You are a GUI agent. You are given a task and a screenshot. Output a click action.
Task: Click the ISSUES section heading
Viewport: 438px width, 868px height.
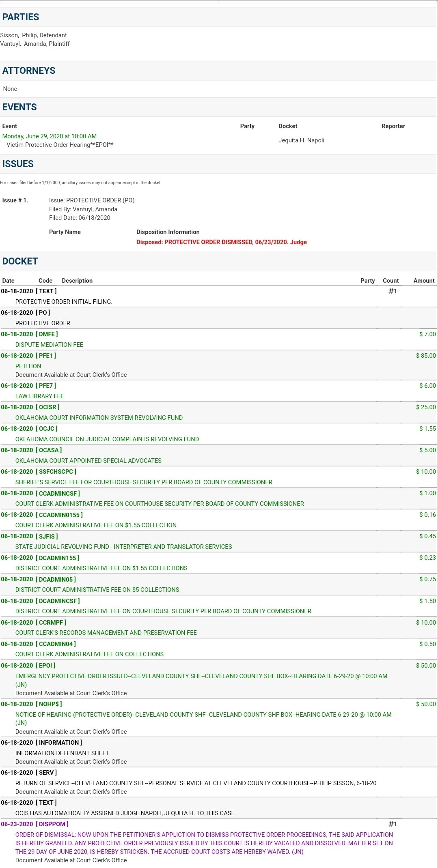tap(18, 164)
